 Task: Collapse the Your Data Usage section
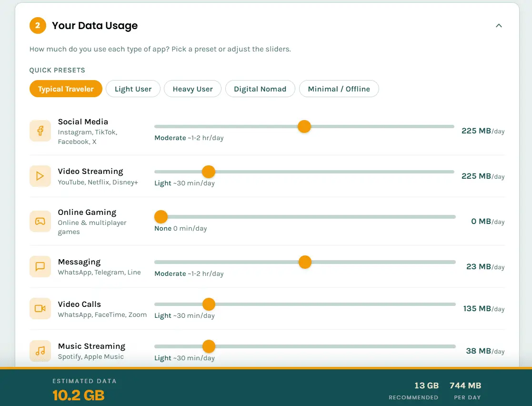tap(499, 25)
